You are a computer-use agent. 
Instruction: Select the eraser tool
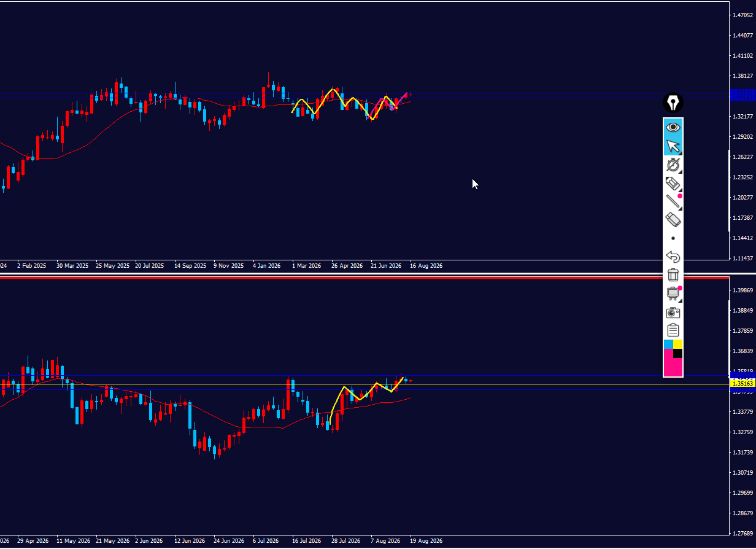coord(673,219)
